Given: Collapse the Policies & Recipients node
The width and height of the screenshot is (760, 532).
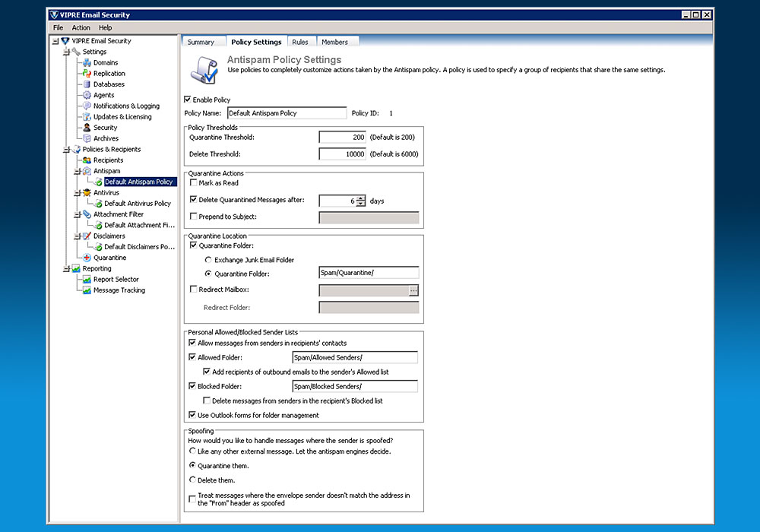Looking at the screenshot, I should 66,150.
